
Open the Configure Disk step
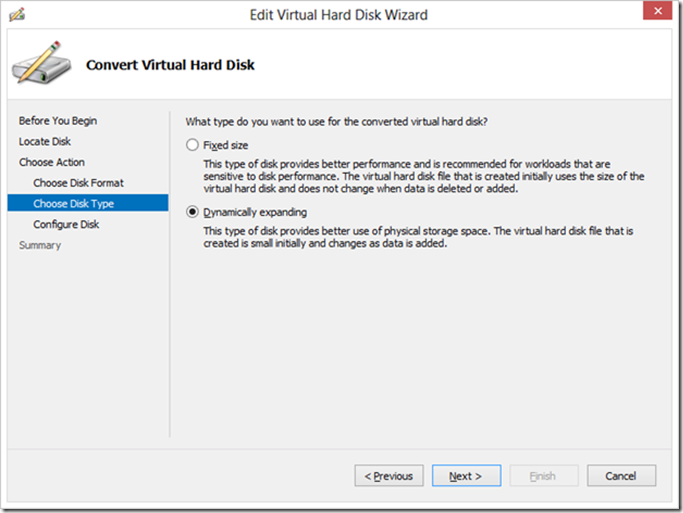[66, 225]
